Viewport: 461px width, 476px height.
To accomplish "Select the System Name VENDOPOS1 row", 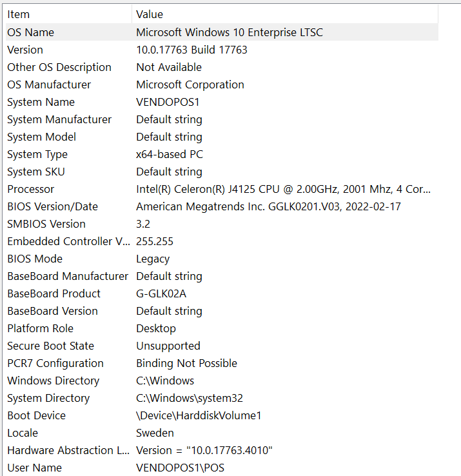I will [x=41, y=102].
